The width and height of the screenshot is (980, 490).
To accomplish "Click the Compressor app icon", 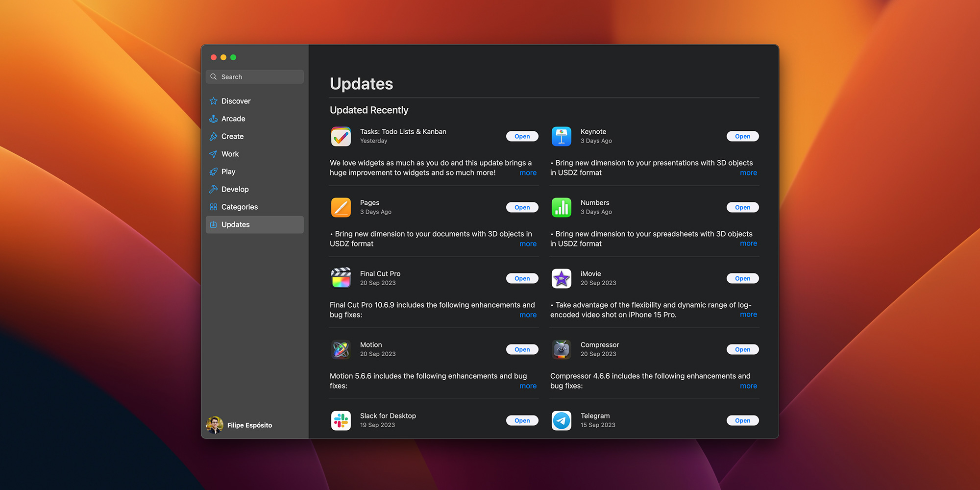I will (x=561, y=349).
